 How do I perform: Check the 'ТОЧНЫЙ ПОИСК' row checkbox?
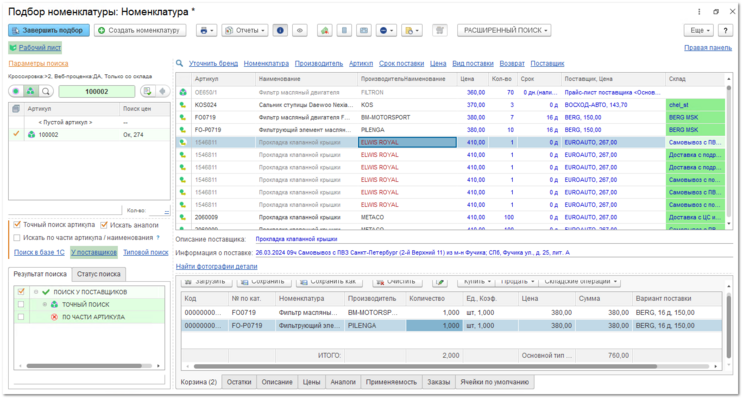click(x=21, y=304)
